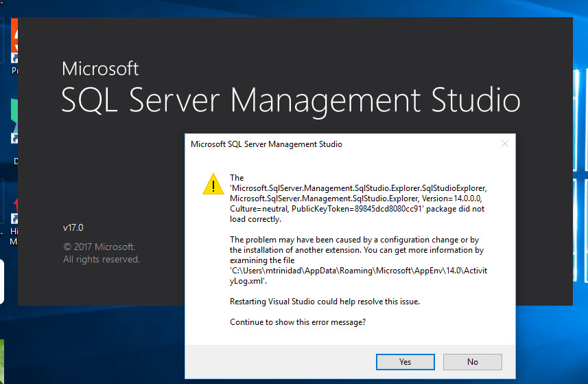Screen dimensions: 588x384
Task: Click '© 2017 Microsoft' copyright text
Action: [x=99, y=247]
